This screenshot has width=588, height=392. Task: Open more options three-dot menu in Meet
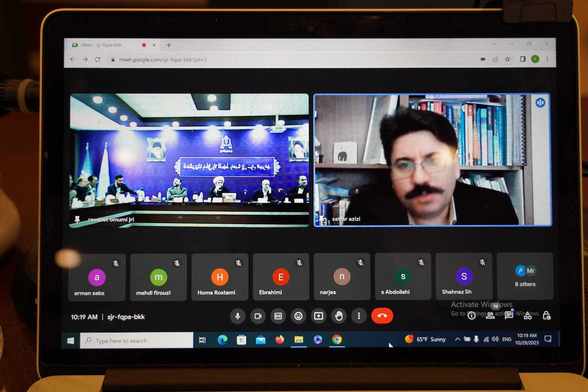click(x=359, y=316)
